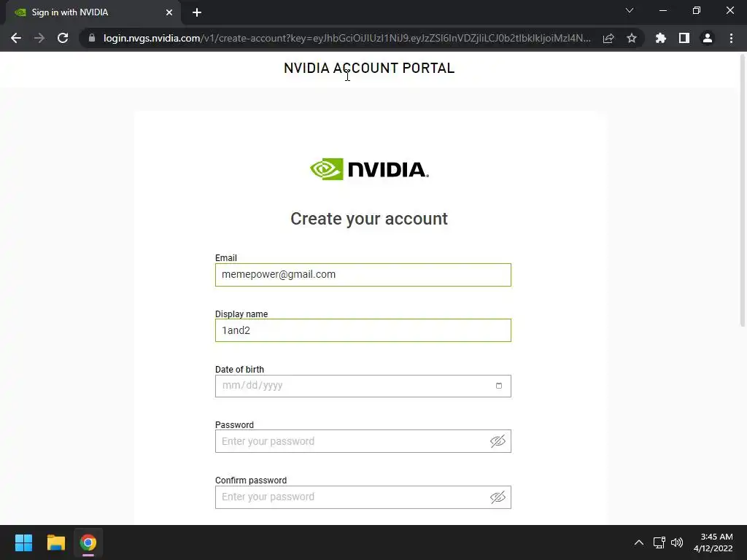Close the Sign in with NVIDIA tab
747x560 pixels.
click(169, 12)
